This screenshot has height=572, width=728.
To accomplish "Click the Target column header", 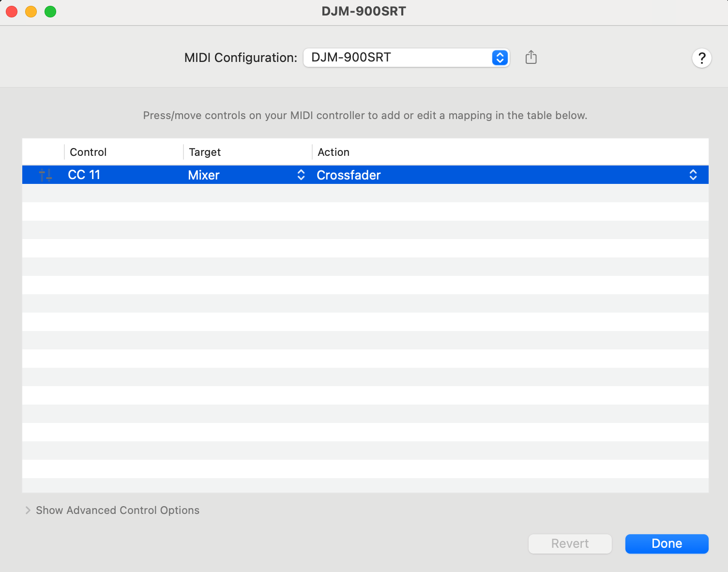I will point(205,152).
